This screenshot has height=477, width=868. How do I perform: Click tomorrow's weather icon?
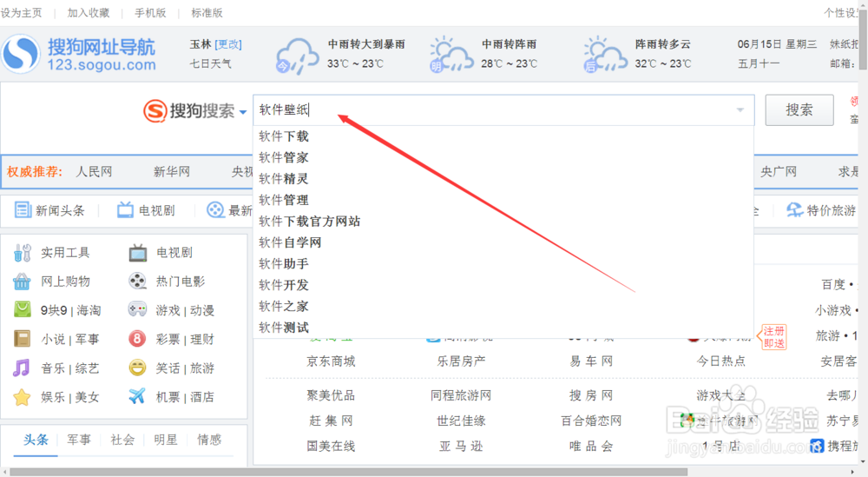click(451, 55)
